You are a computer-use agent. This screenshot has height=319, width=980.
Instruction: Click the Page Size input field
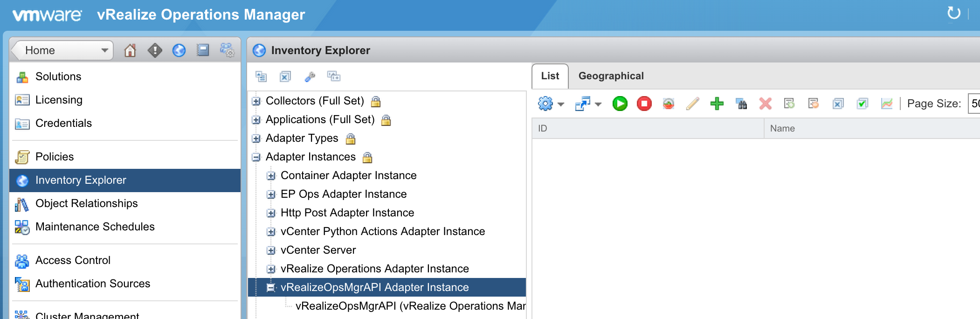coord(974,104)
